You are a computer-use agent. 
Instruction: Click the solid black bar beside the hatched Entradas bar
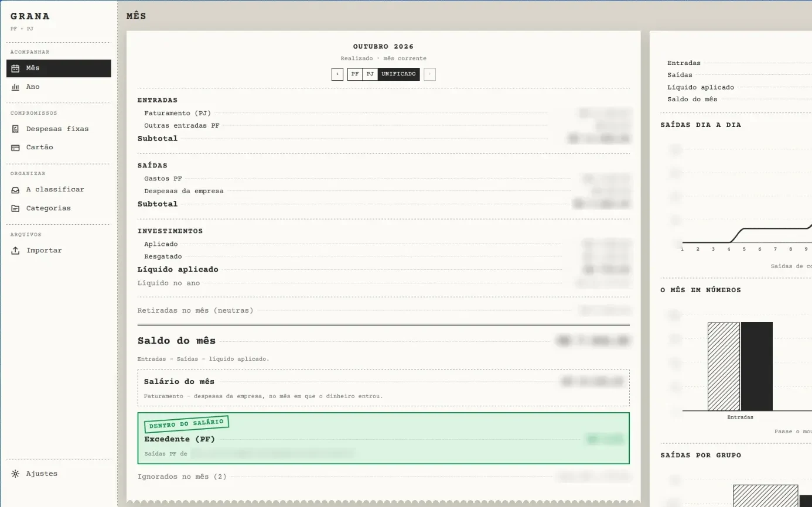pos(757,366)
